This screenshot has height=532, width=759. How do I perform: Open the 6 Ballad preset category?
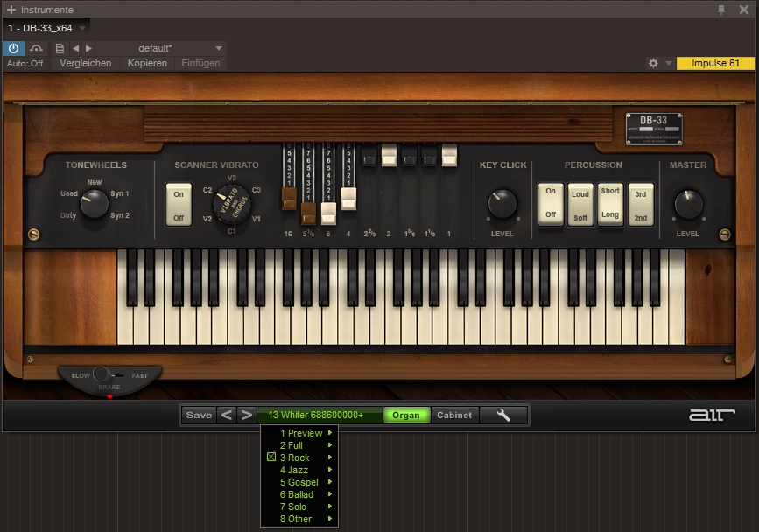click(x=299, y=494)
